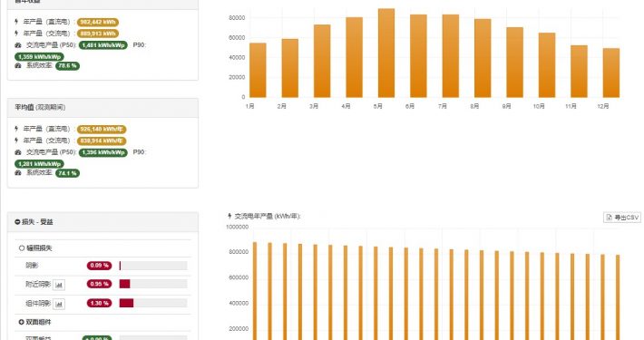
Task: Click the 1月 bar in monthly chart
Action: coord(258,70)
